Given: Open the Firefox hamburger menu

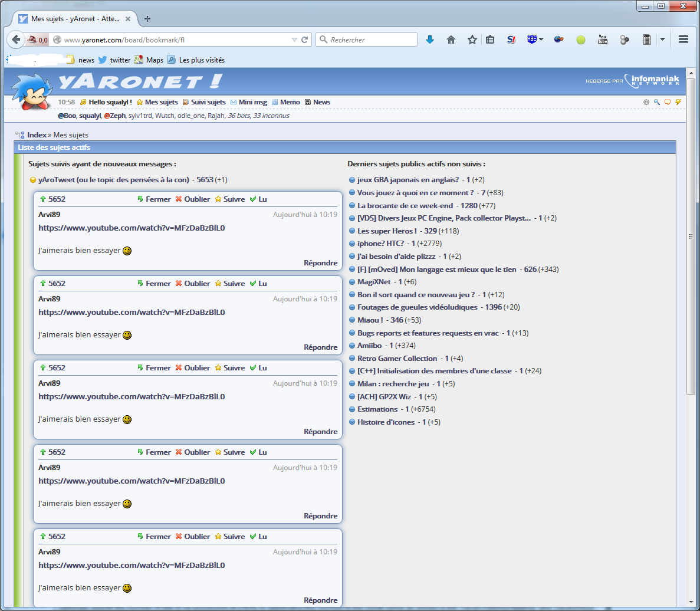Looking at the screenshot, I should point(683,40).
